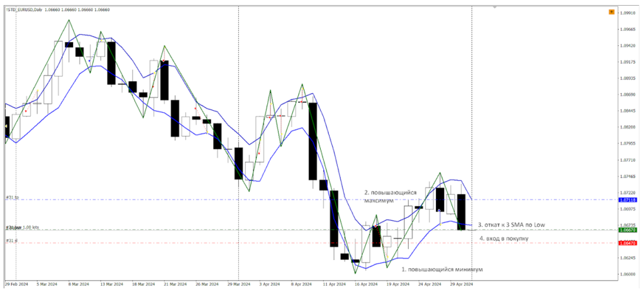Click the blue trade entry marker on candle
The width and height of the screenshot is (644, 294).
click(x=438, y=210)
